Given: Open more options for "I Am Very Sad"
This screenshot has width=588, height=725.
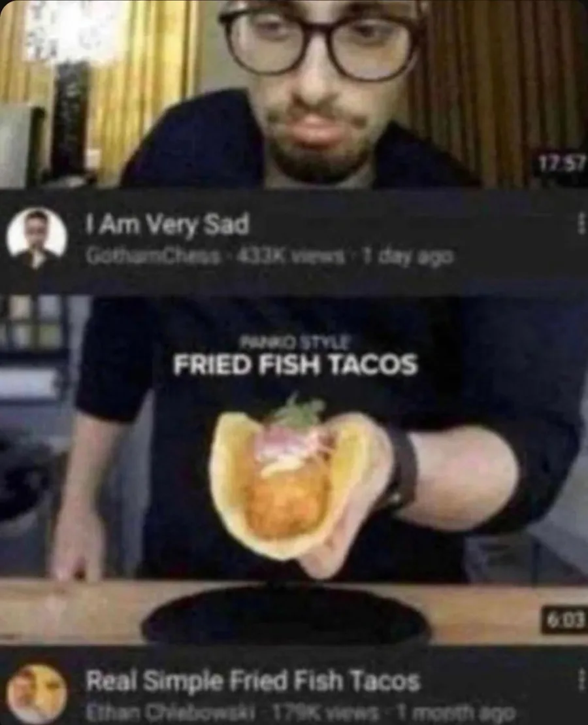Looking at the screenshot, I should (x=580, y=225).
